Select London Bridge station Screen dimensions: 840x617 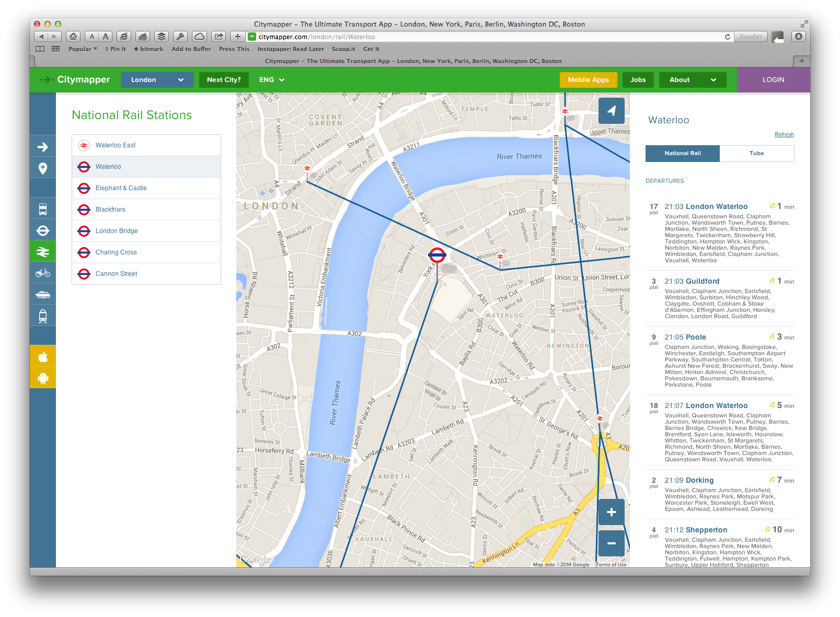(146, 231)
